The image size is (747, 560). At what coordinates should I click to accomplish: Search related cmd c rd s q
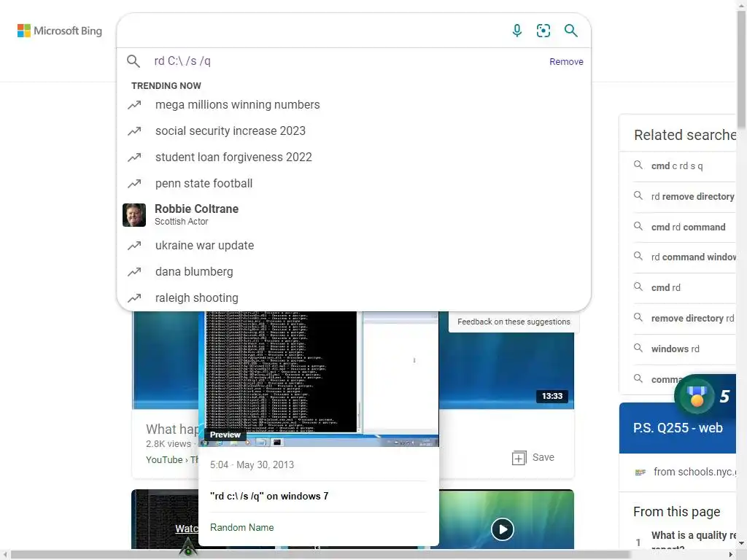[677, 166]
